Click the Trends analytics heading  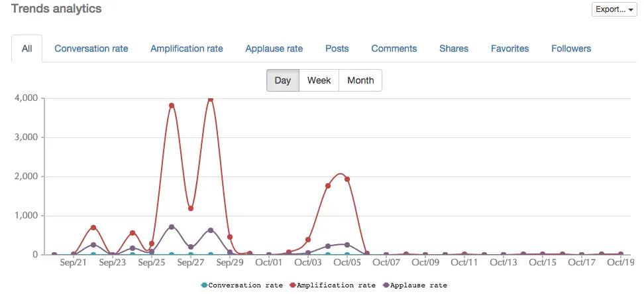(56, 9)
